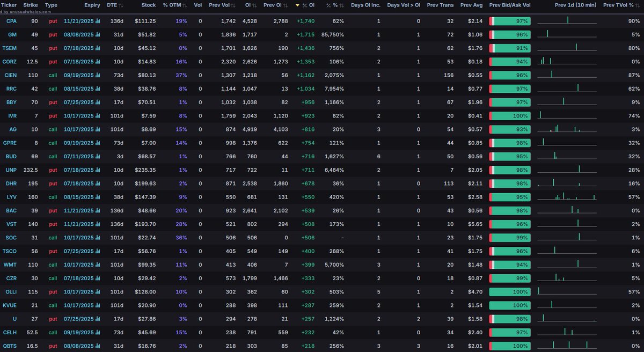The width and height of the screenshot is (644, 352).
Task: Open chart icon in the LYV row
Action: pyautogui.click(x=98, y=197)
